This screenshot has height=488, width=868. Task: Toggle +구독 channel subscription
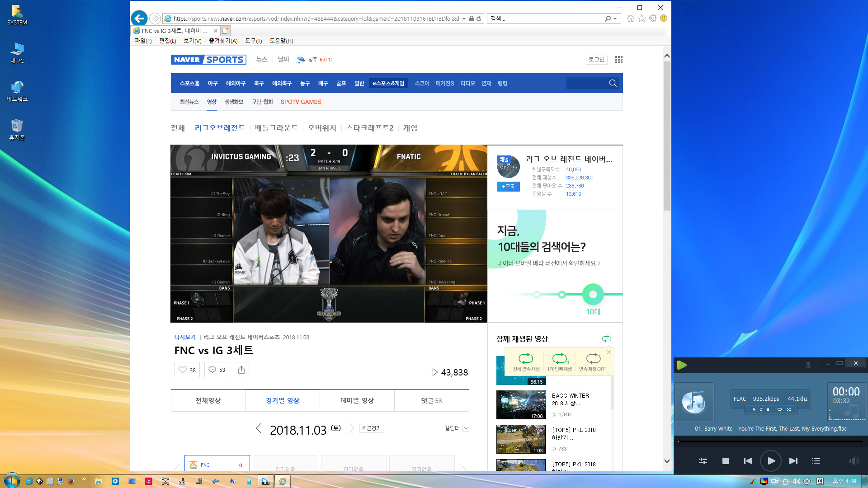(x=508, y=186)
